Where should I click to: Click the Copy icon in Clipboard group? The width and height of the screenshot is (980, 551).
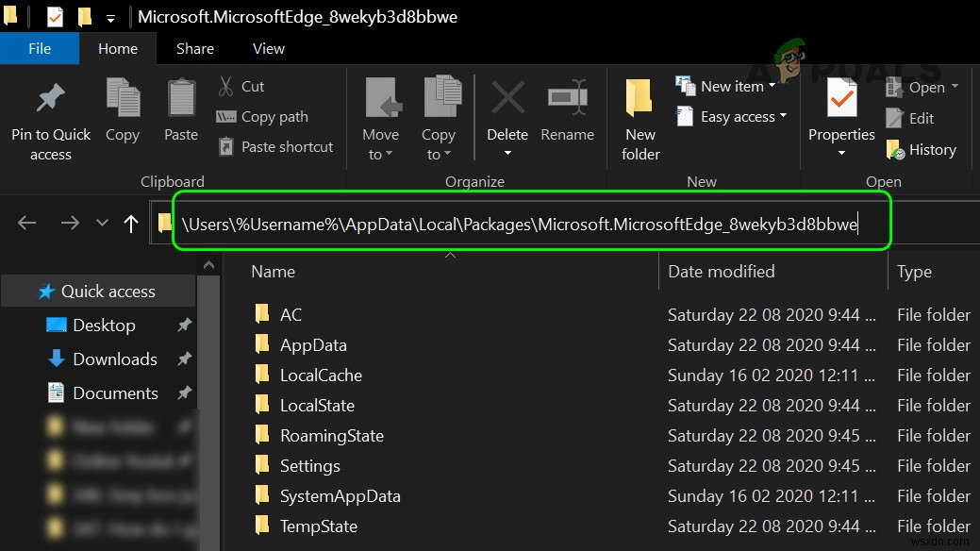pyautogui.click(x=123, y=99)
